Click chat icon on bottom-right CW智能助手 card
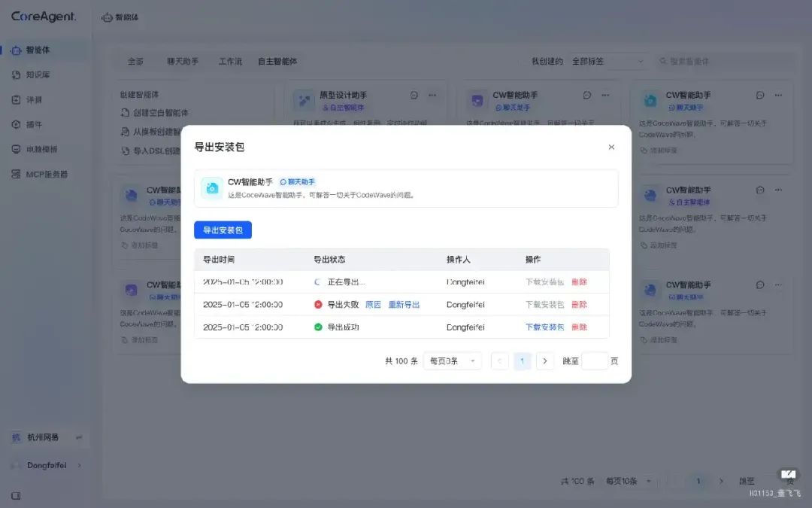812x508 pixels. tap(760, 285)
